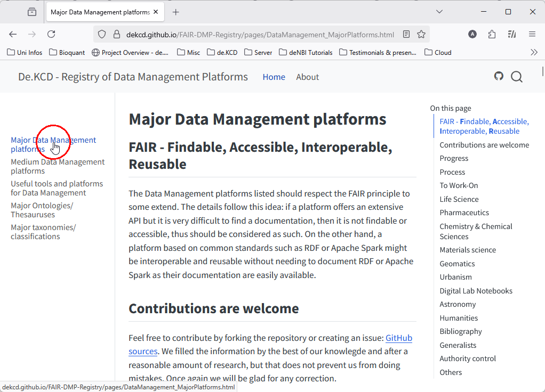
Task: Bookmark this page with the star icon
Action: (421, 34)
